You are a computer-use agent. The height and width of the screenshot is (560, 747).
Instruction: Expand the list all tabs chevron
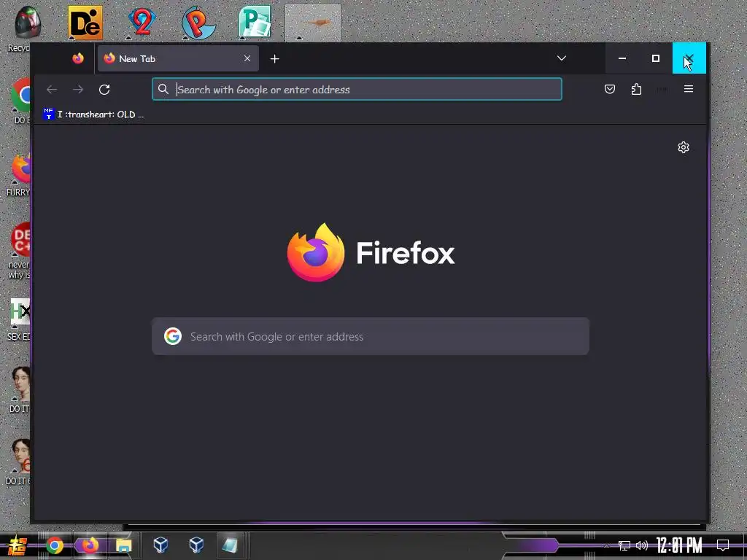click(562, 58)
